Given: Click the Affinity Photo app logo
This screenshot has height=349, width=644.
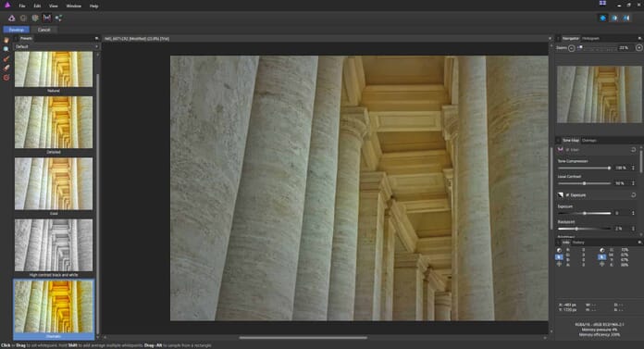Looking at the screenshot, I should click(x=7, y=5).
